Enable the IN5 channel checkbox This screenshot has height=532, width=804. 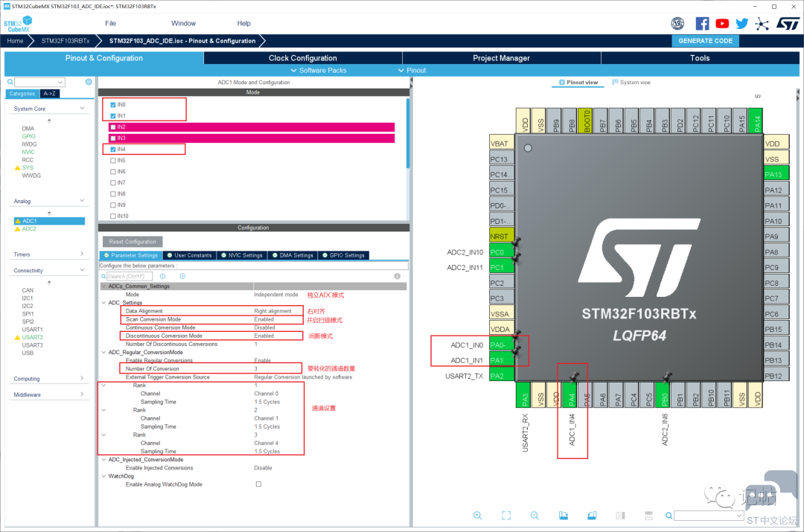tap(113, 161)
